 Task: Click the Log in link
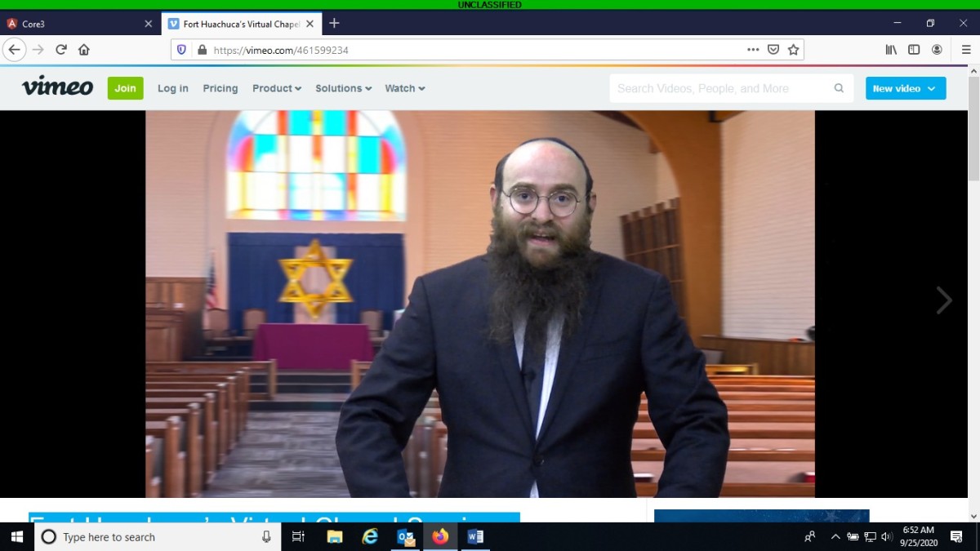point(172,87)
